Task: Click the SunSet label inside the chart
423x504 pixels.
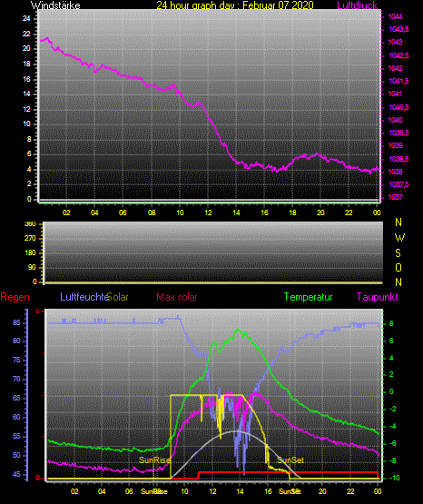Action: pyautogui.click(x=290, y=460)
